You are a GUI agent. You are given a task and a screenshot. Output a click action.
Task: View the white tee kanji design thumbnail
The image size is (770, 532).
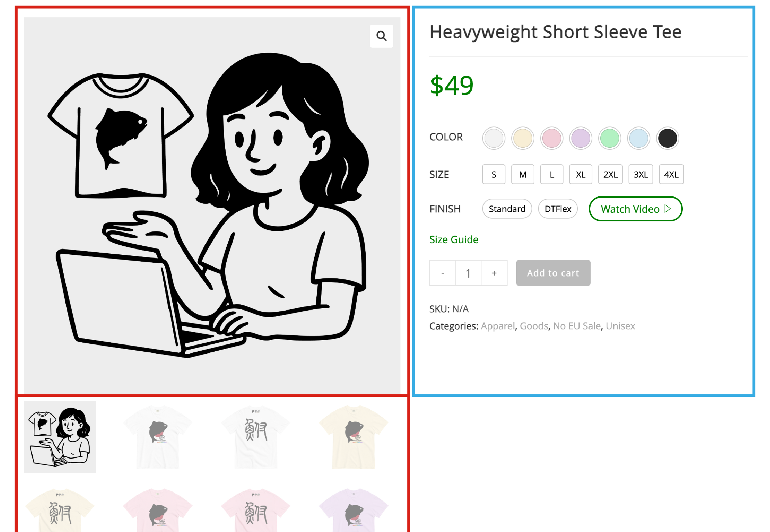[256, 437]
